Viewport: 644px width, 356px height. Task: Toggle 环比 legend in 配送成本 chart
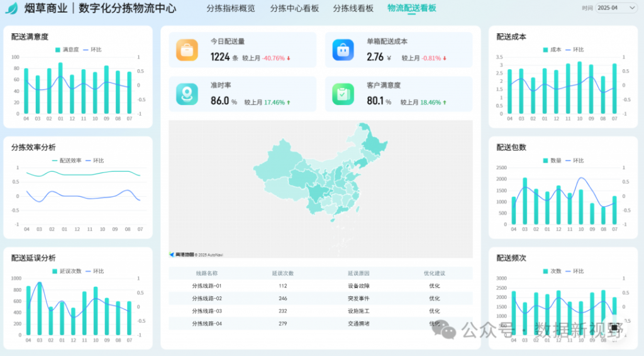tap(574, 49)
